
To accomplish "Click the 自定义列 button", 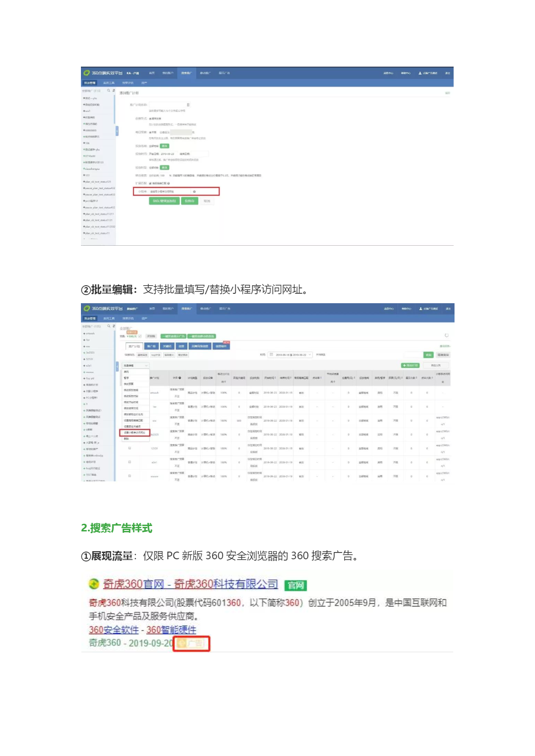I will coord(436,365).
